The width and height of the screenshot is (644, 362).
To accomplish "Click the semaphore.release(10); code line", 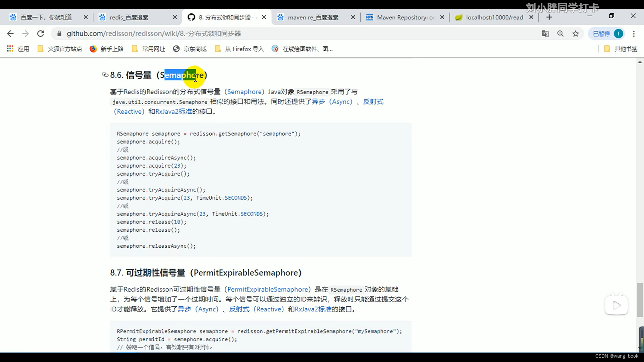I will point(152,222).
